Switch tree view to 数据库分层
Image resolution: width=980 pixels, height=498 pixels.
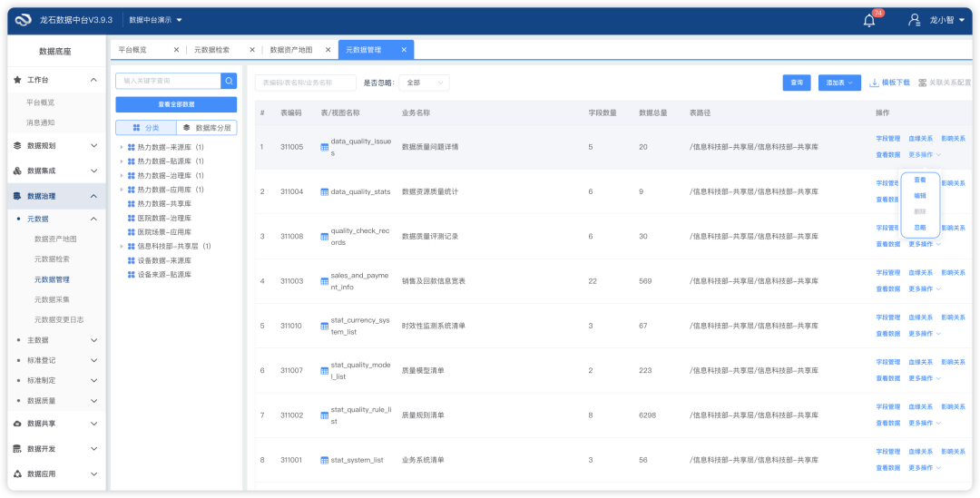tap(207, 128)
